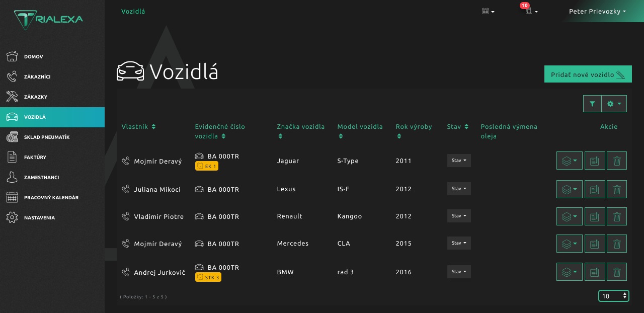Click the Trialexa logo

[49, 20]
